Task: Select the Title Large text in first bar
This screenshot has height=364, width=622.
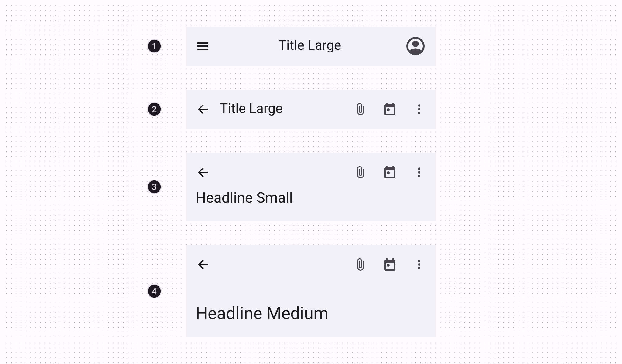Action: pos(310,45)
